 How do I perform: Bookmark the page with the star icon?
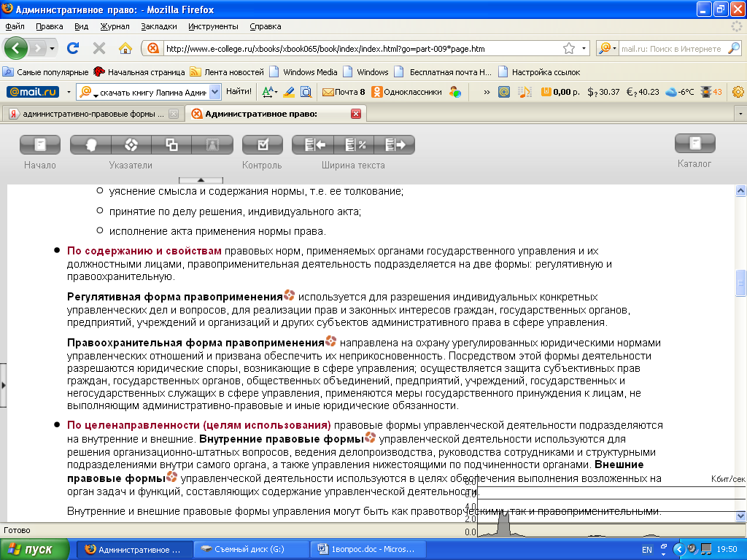569,49
